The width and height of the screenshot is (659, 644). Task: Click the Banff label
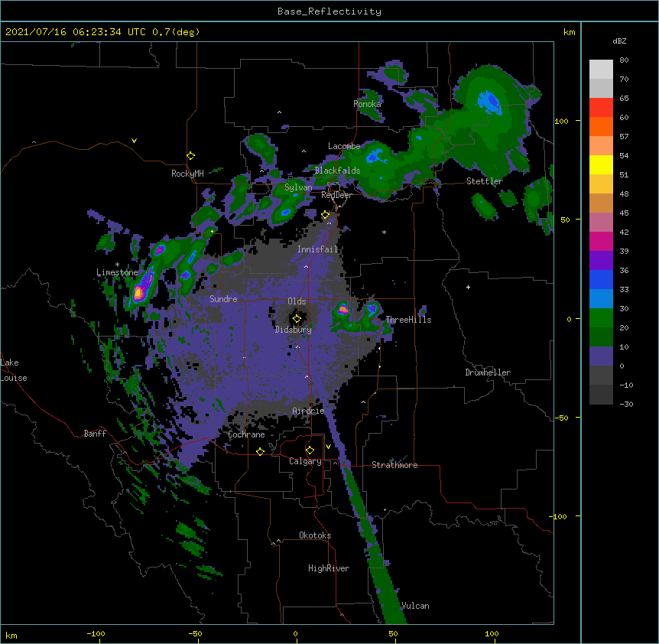coord(95,434)
